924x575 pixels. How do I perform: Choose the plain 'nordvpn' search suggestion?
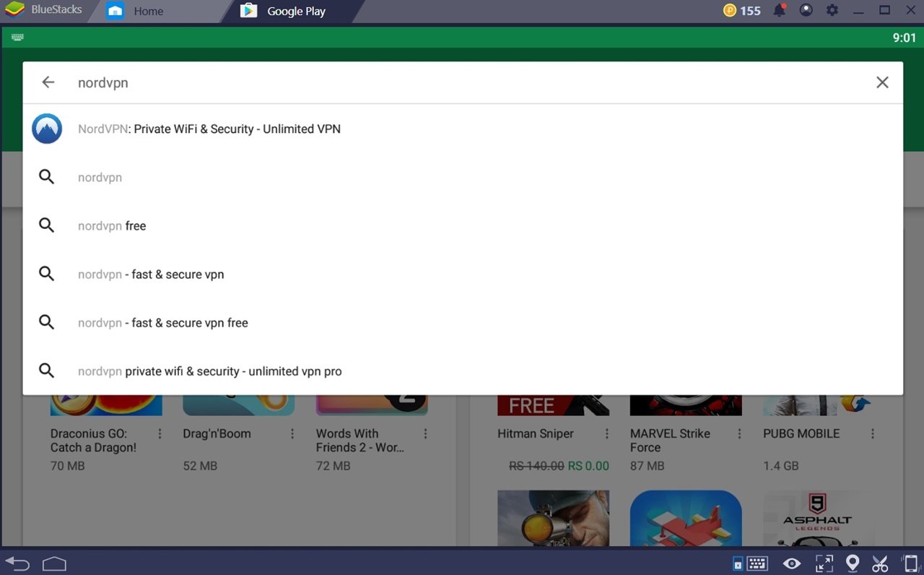tap(462, 177)
